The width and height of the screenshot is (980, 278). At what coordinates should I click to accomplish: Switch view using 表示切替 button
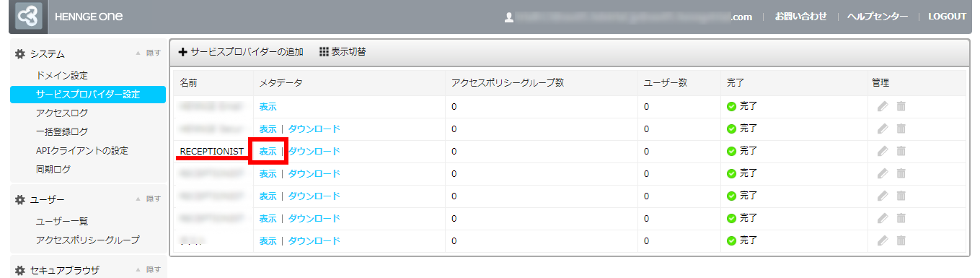343,52
